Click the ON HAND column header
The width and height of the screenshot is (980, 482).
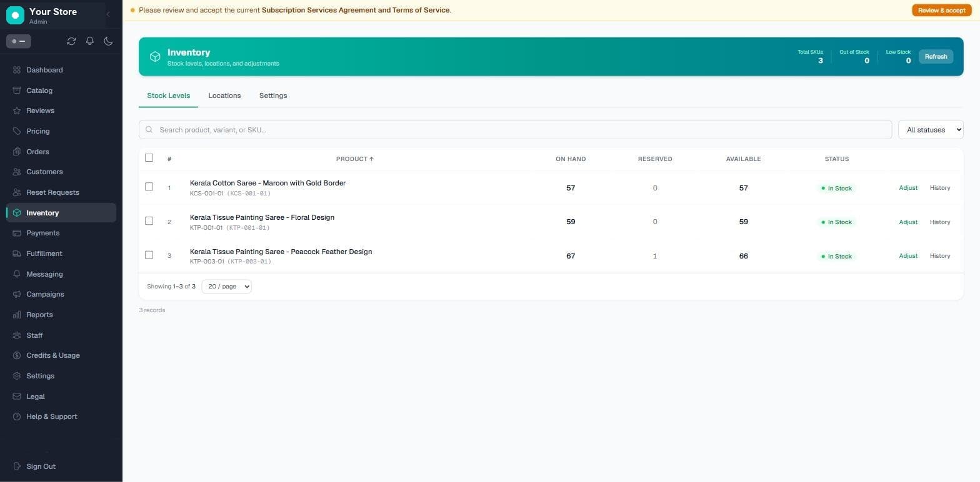click(x=571, y=159)
